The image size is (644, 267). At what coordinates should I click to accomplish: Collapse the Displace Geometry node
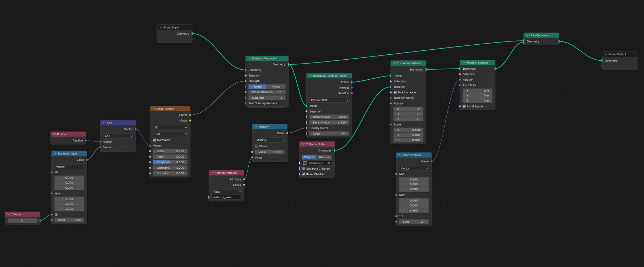tap(249, 59)
